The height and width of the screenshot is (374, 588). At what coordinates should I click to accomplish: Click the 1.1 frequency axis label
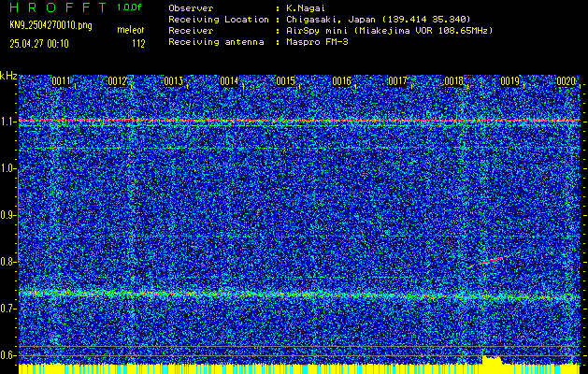(8, 122)
